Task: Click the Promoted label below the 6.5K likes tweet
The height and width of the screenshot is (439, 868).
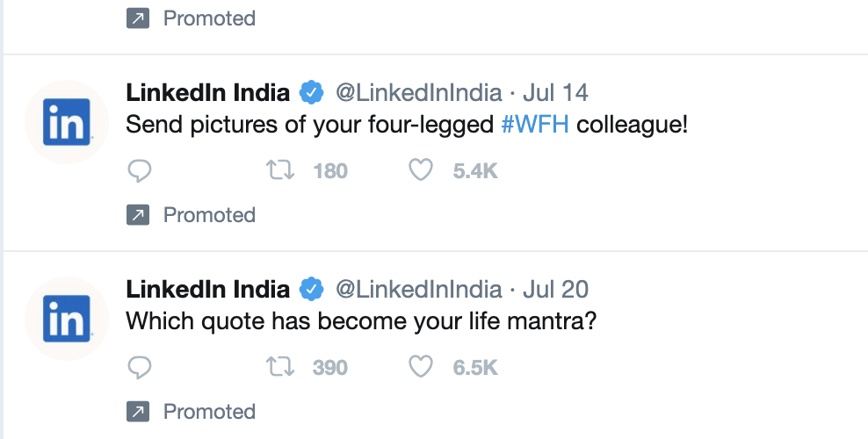Action: coord(209,412)
